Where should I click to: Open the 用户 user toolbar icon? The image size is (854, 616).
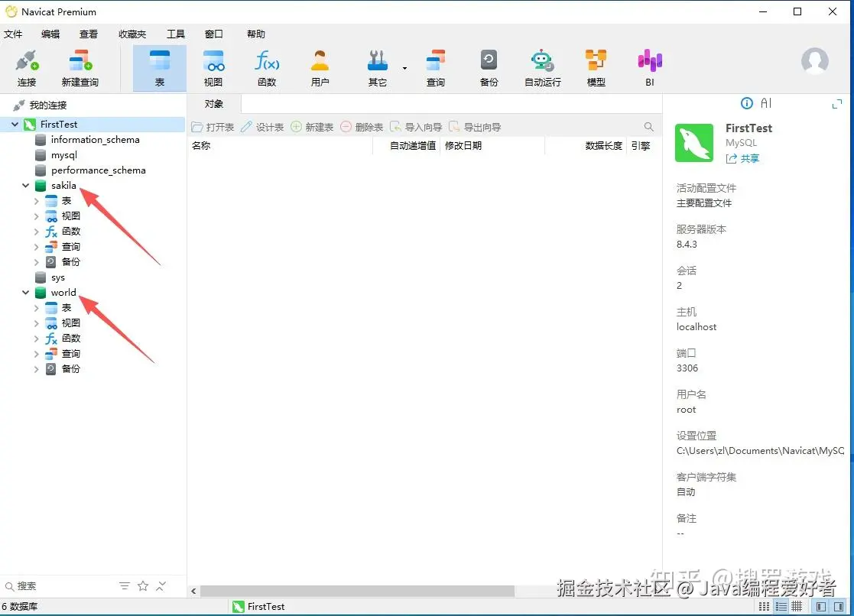(320, 68)
